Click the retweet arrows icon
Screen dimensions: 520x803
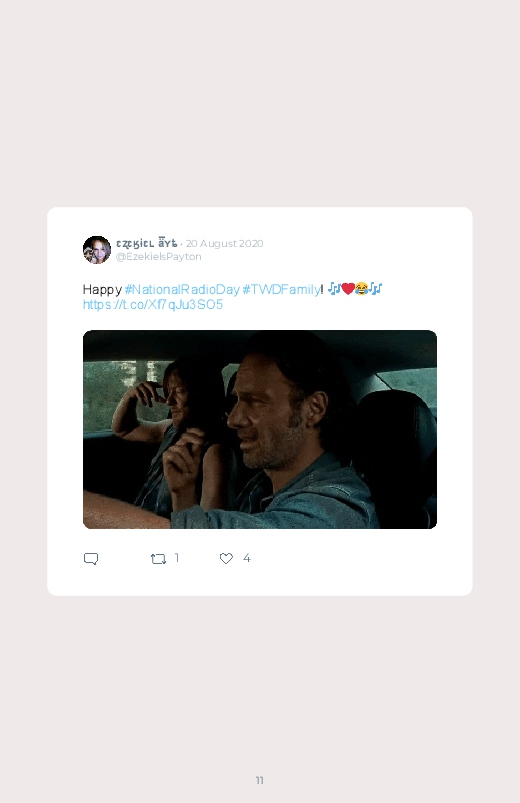(x=158, y=559)
